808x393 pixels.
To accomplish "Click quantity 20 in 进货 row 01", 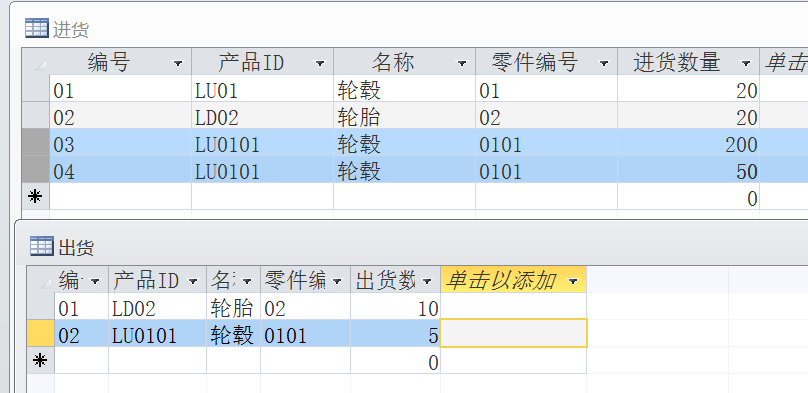I will [688, 89].
